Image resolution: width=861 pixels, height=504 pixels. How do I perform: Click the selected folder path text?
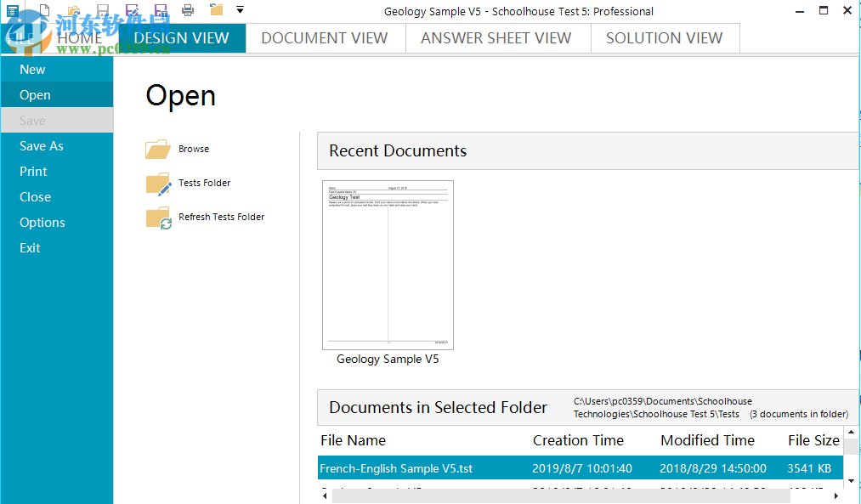tap(663, 408)
